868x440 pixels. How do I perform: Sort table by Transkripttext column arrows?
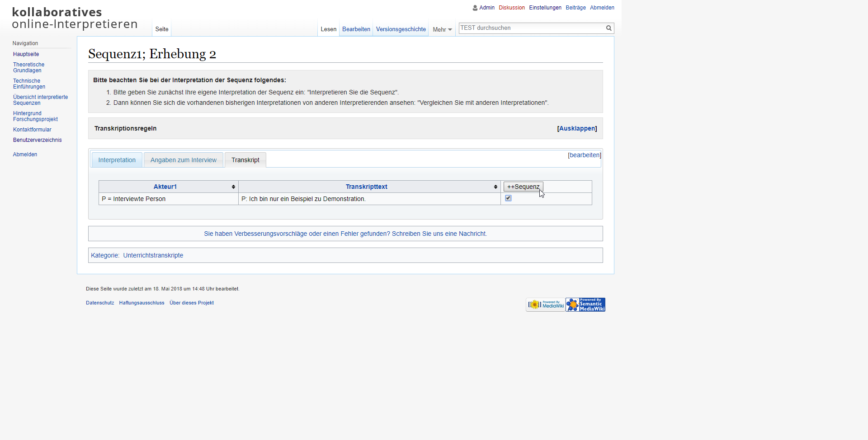pyautogui.click(x=495, y=187)
